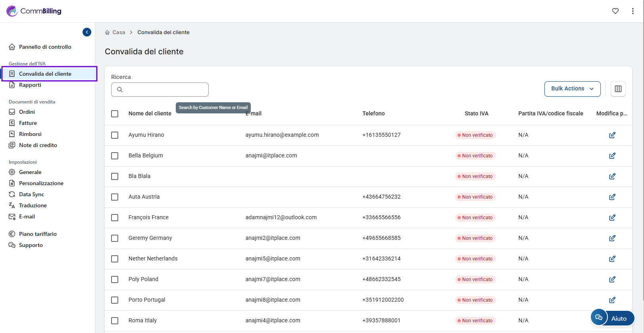This screenshot has width=644, height=333.
Task: Click edit icon for Geremy Germany
Action: click(612, 238)
